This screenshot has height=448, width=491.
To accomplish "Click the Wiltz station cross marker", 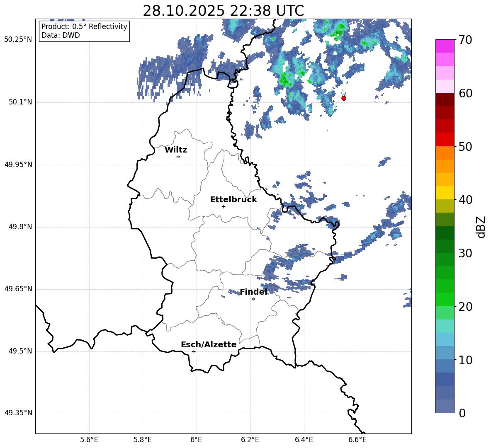I will click(178, 157).
